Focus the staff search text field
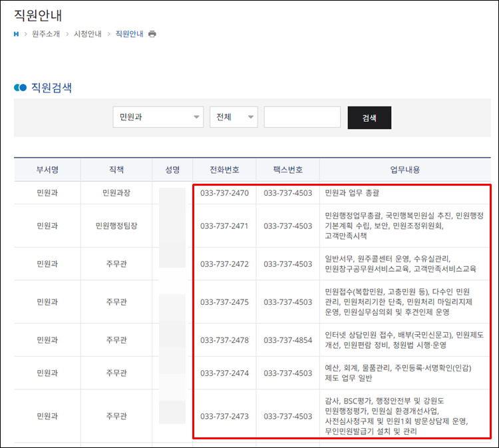Screen dimensions: 499x448 click(302, 117)
